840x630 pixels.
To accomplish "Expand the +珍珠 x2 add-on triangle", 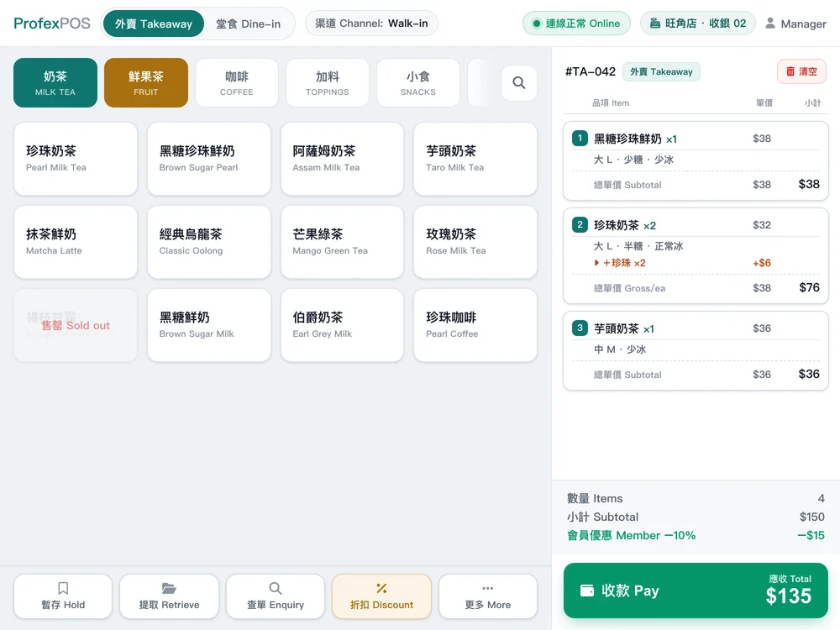I will click(x=596, y=262).
